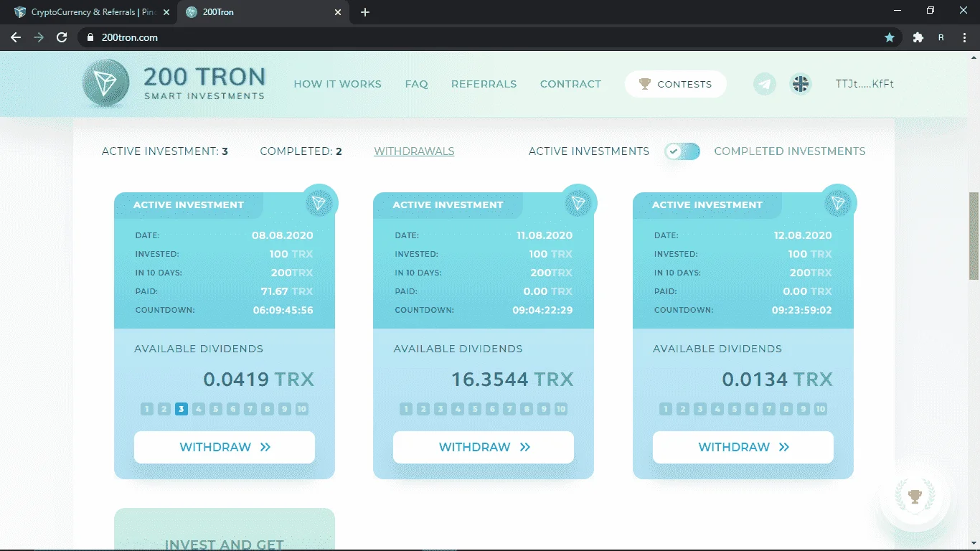Click Tron icon on 12.08.2020 investment card

click(838, 204)
